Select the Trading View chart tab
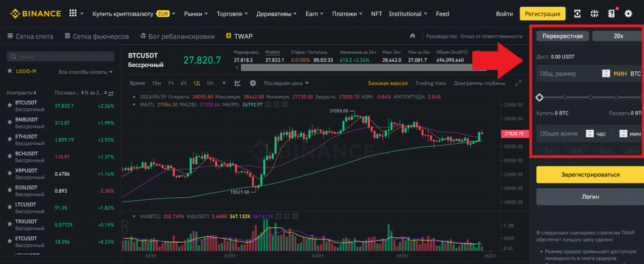Screen dimensions: 644x264 tap(431, 83)
